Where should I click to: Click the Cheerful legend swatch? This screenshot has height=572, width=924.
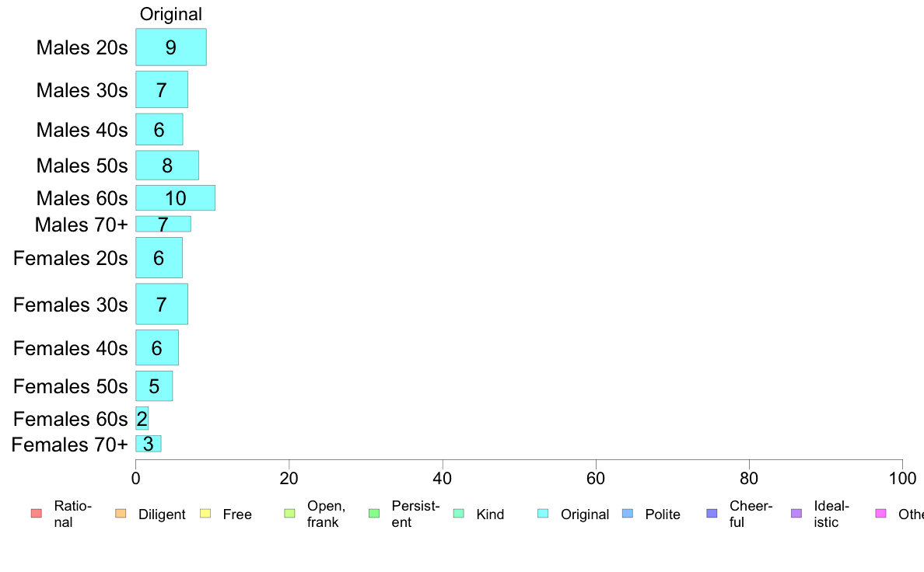tap(712, 514)
